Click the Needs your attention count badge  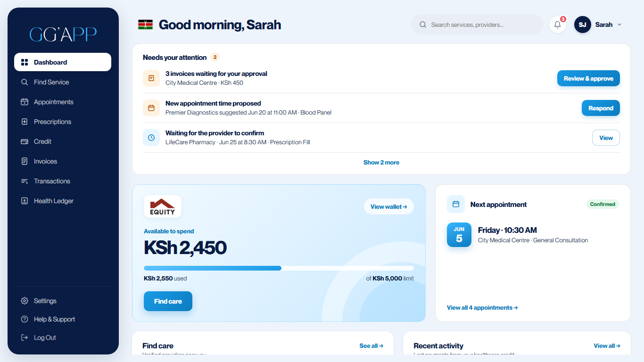pos(215,58)
